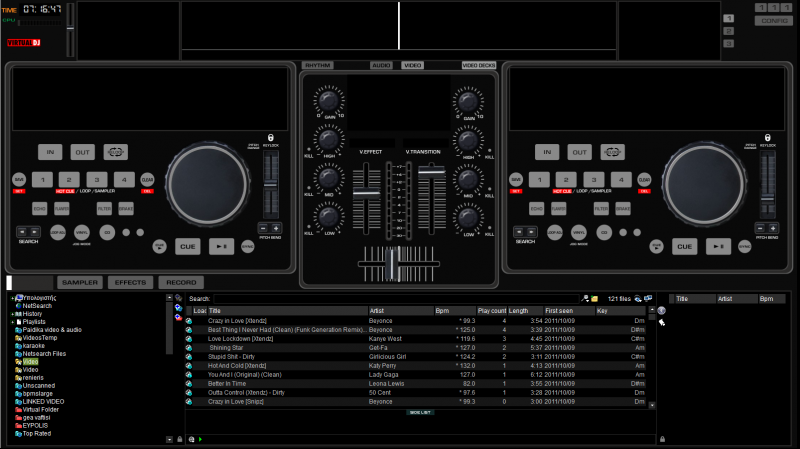Click the stutter play button on right deck

656,246
